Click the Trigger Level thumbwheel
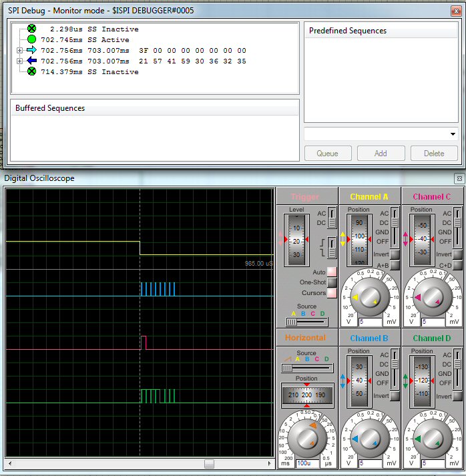 [x=296, y=240]
